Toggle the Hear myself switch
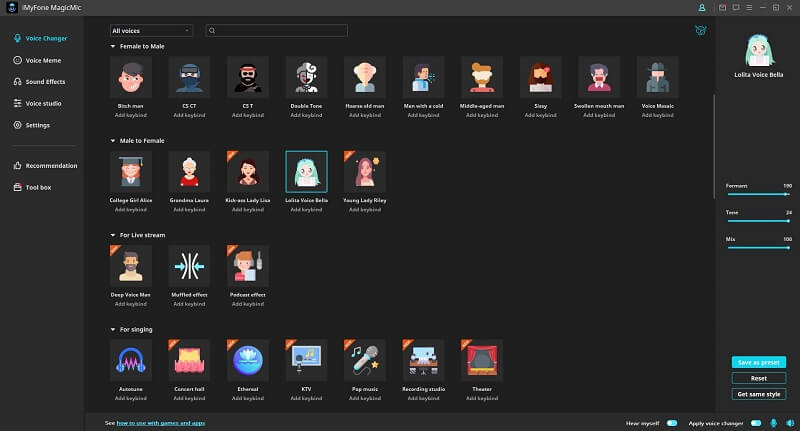 [672, 423]
